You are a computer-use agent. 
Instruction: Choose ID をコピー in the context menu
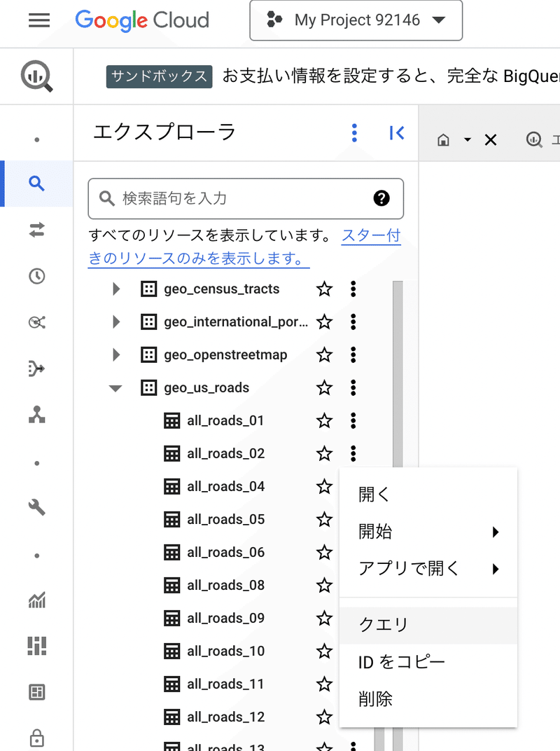click(402, 662)
